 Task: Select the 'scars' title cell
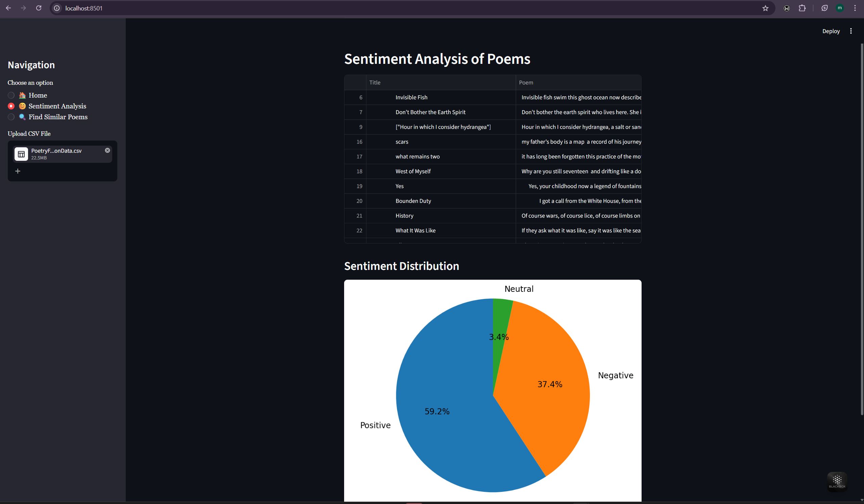click(441, 142)
